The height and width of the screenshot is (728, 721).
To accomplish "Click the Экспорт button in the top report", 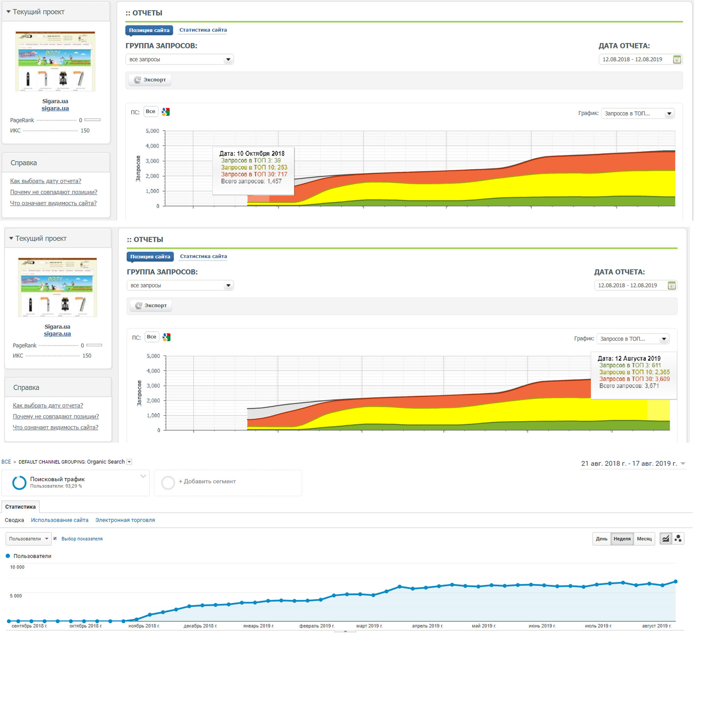I will pyautogui.click(x=150, y=80).
